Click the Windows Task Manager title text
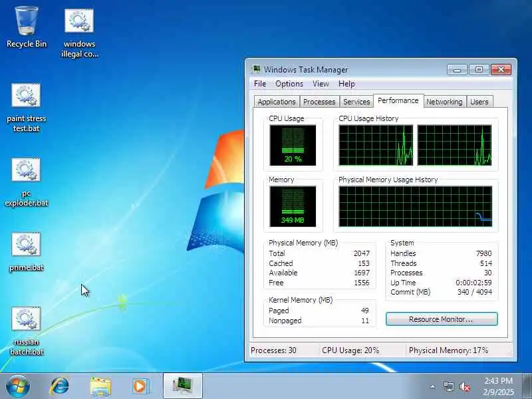 tap(306, 70)
